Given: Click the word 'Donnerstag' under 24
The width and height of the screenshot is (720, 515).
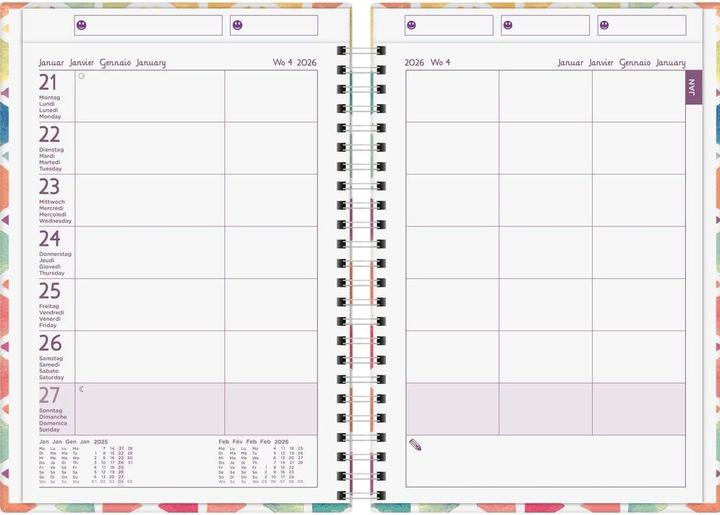Looking at the screenshot, I should pyautogui.click(x=55, y=254).
